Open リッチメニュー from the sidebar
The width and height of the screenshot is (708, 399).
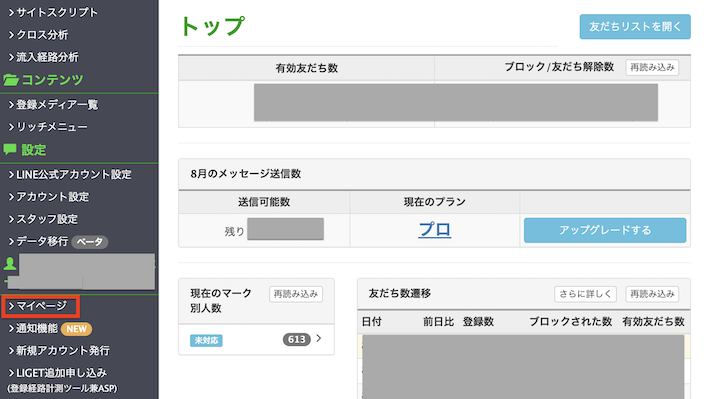[48, 127]
